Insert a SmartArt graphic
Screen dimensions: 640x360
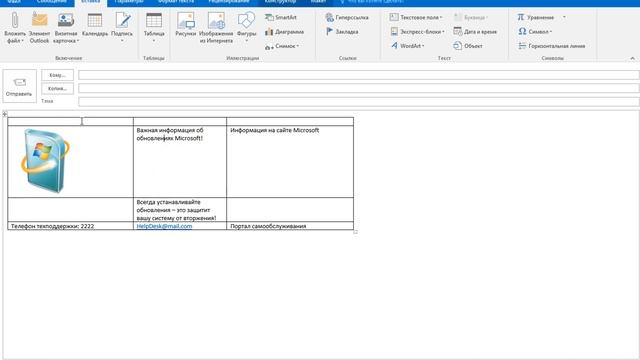click(281, 18)
